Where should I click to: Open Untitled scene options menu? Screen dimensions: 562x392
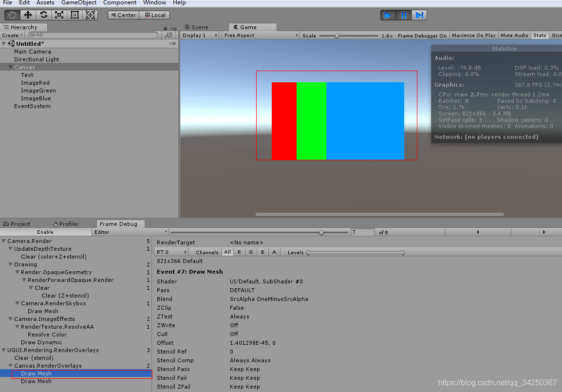tap(173, 44)
